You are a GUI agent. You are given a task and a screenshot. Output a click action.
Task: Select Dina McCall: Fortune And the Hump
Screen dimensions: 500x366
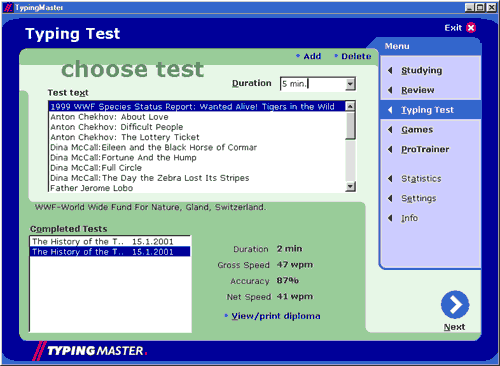click(197, 157)
